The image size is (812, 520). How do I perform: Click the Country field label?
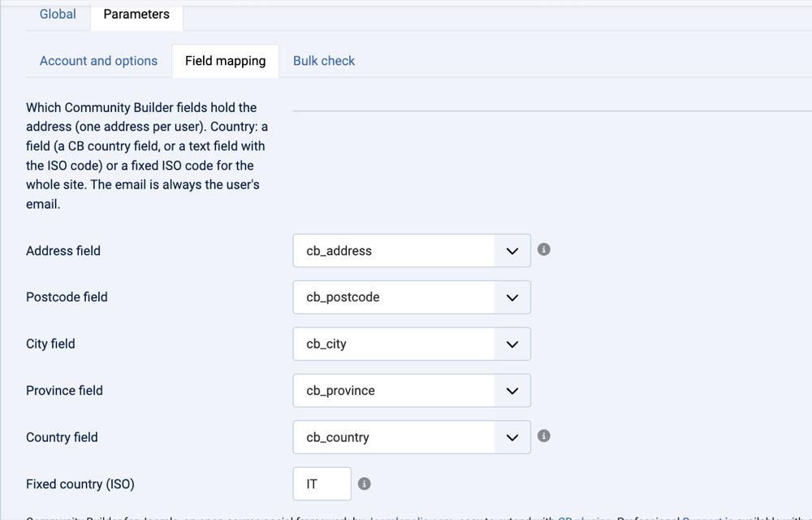[x=62, y=437]
